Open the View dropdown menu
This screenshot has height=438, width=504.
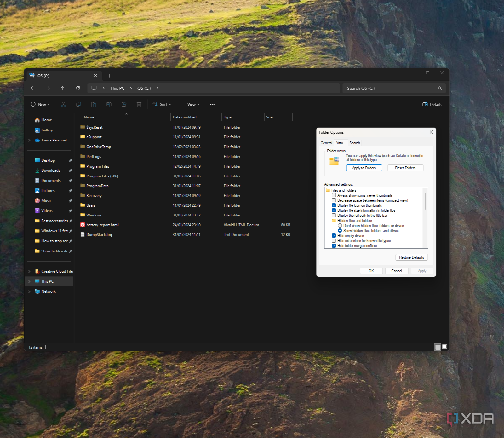190,105
